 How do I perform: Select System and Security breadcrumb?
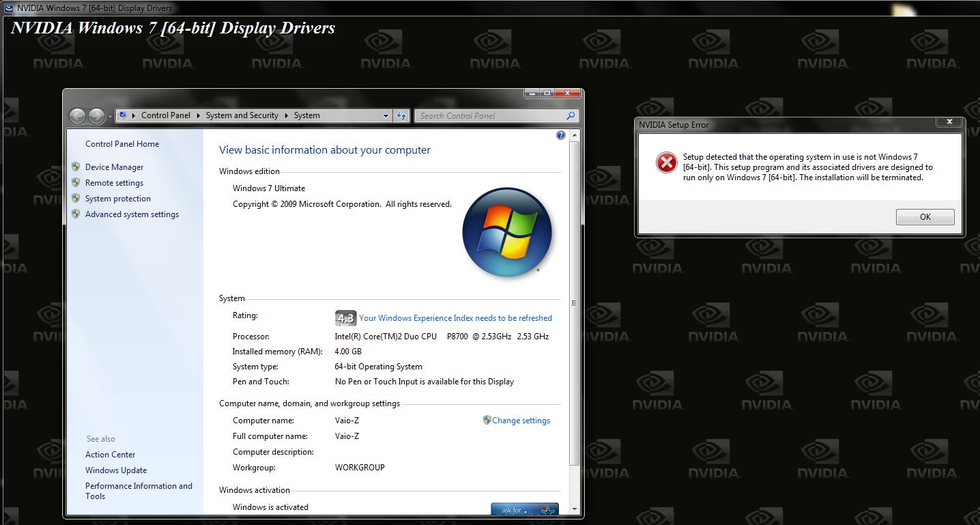[242, 115]
